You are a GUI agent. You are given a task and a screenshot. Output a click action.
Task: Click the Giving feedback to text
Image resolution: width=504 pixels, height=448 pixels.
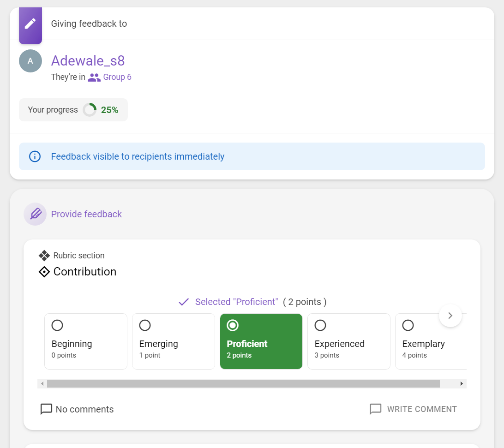pyautogui.click(x=89, y=24)
